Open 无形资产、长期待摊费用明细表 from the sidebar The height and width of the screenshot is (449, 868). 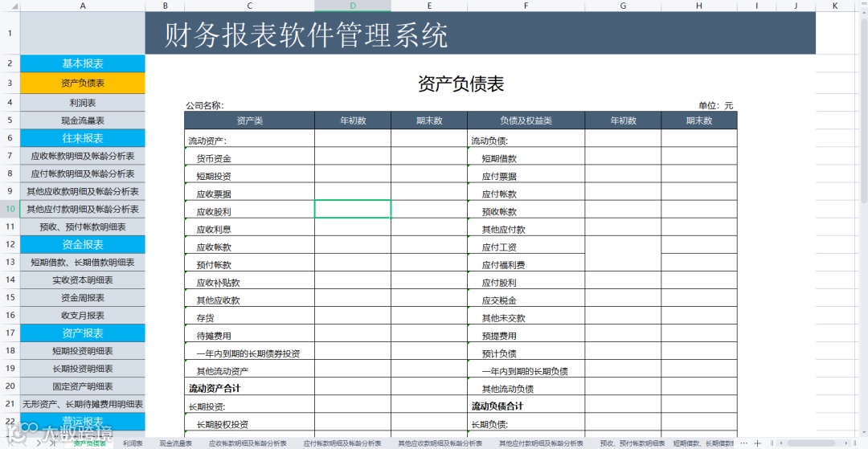tap(83, 404)
